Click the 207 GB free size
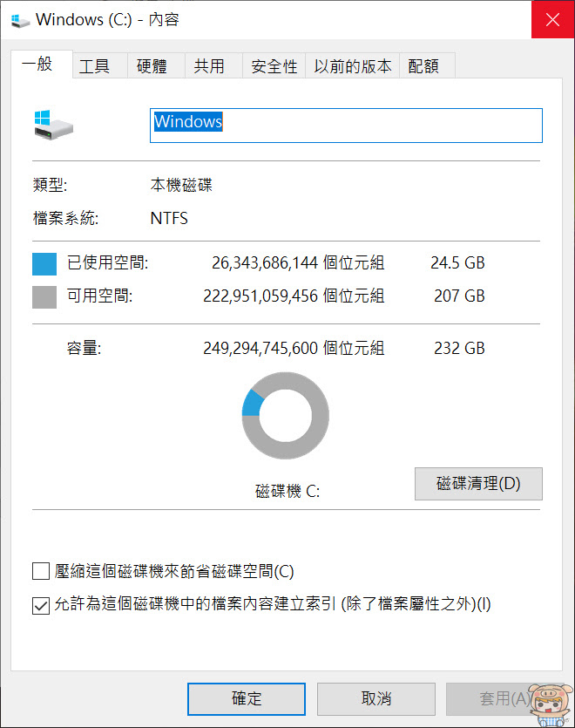 coord(459,296)
